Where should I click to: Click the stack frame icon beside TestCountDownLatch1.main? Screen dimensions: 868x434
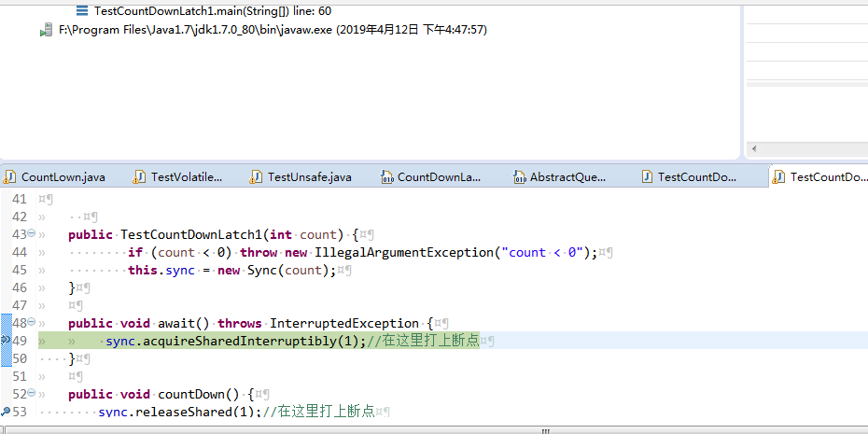coord(82,10)
